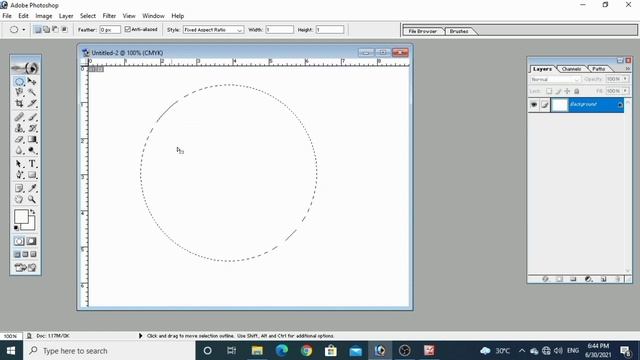The image size is (640, 360).
Task: Open File Browser tab in palette well
Action: [423, 31]
